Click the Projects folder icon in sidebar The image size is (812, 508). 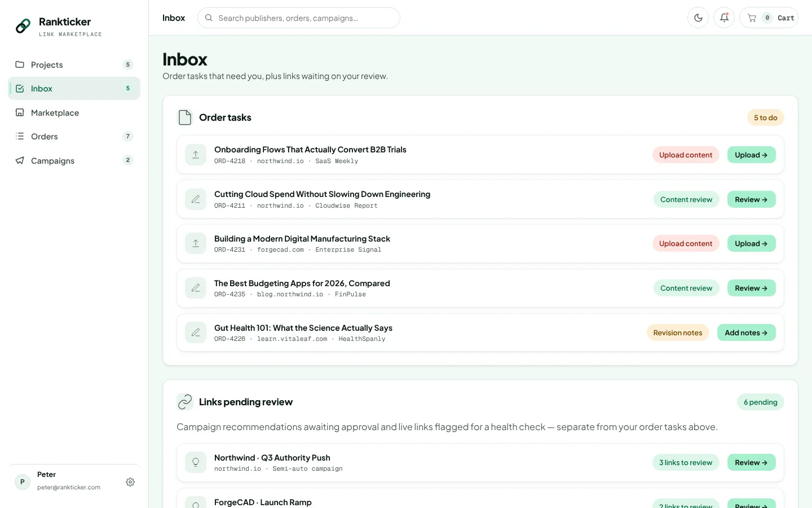[x=20, y=64]
